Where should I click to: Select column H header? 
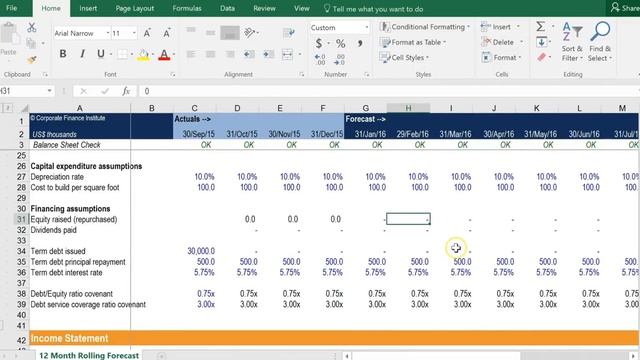pos(408,108)
